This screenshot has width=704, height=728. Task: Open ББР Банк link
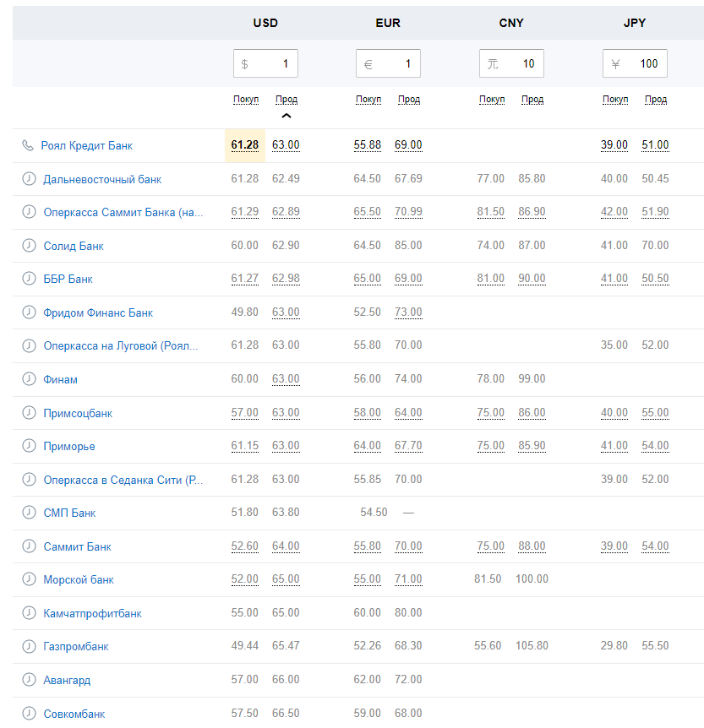68,279
